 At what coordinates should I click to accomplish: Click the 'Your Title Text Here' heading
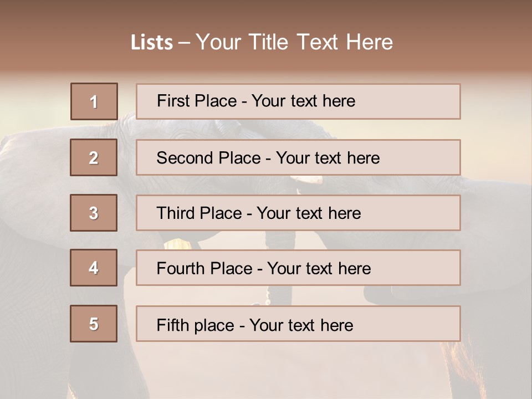(x=294, y=43)
